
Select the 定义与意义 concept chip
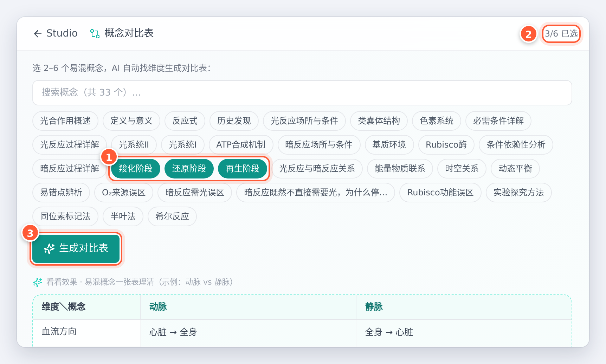click(x=131, y=121)
